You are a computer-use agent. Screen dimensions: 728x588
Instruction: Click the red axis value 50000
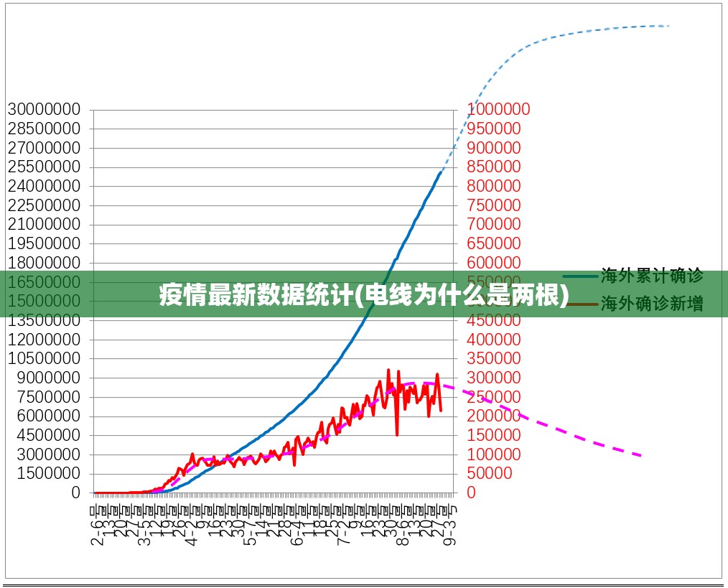[x=489, y=474]
